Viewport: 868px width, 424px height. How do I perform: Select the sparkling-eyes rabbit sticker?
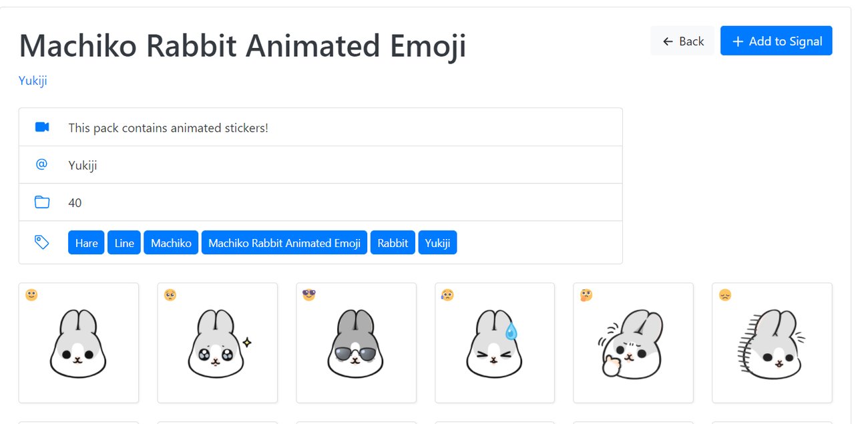pos(217,343)
